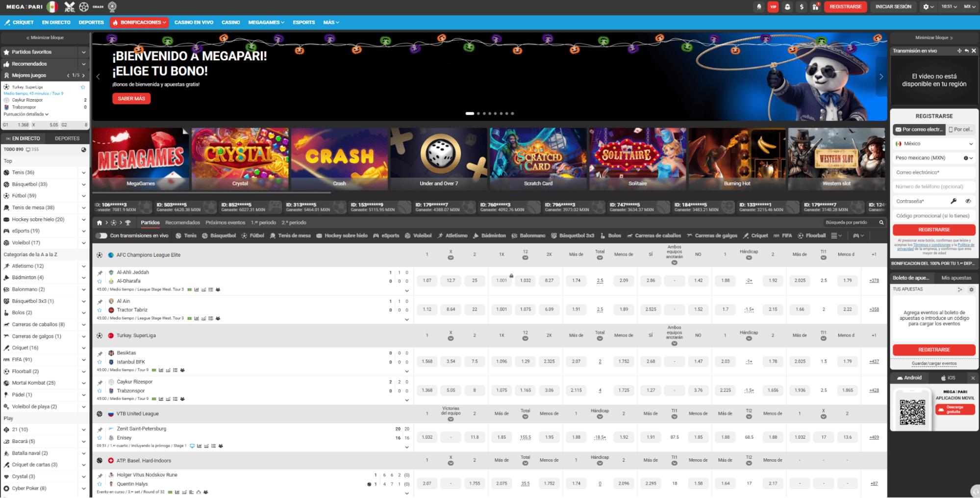Open the settings gear dropdown in header
Image resolution: width=980 pixels, height=498 pixels.
(x=928, y=7)
